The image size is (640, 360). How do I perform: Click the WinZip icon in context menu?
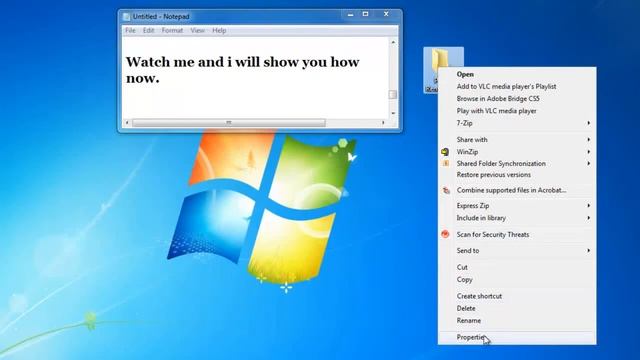pyautogui.click(x=445, y=152)
